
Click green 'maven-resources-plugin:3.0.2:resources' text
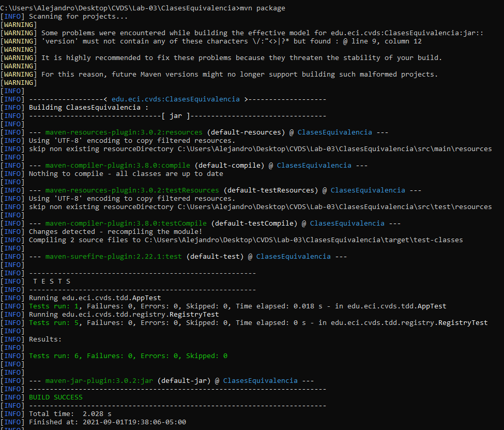coord(124,132)
